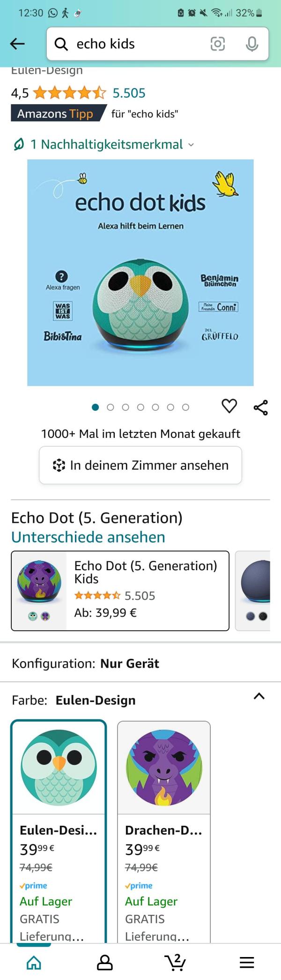281x980 pixels.
Task: Select the Drachen-Design color option
Action: (x=164, y=797)
